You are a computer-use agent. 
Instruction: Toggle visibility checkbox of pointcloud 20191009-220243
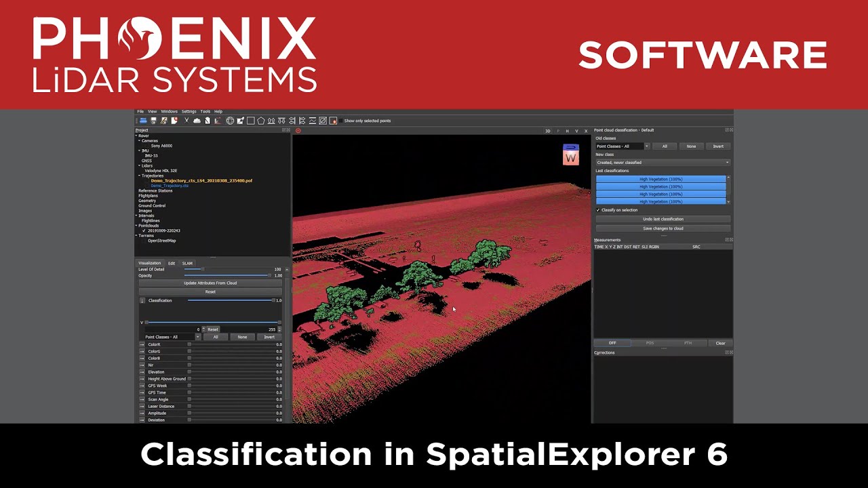coord(144,230)
